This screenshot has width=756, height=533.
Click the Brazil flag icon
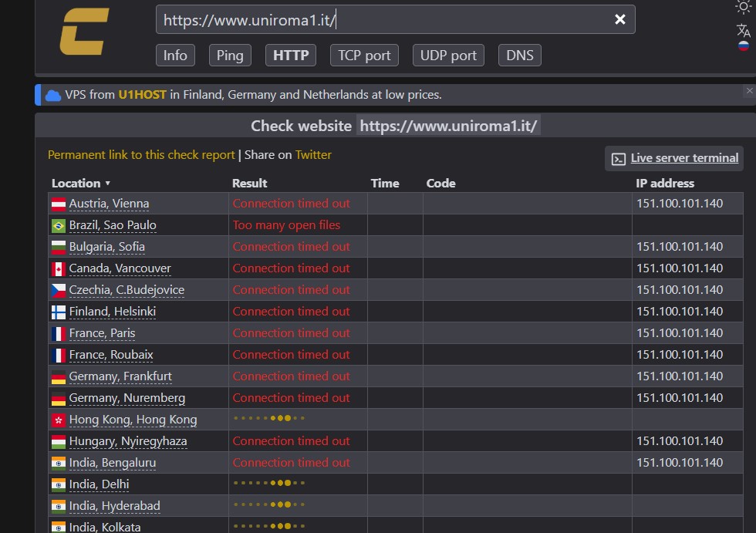(x=59, y=225)
